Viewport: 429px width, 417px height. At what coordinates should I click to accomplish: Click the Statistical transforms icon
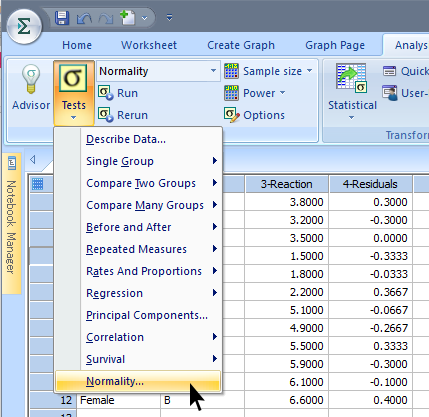tap(352, 78)
